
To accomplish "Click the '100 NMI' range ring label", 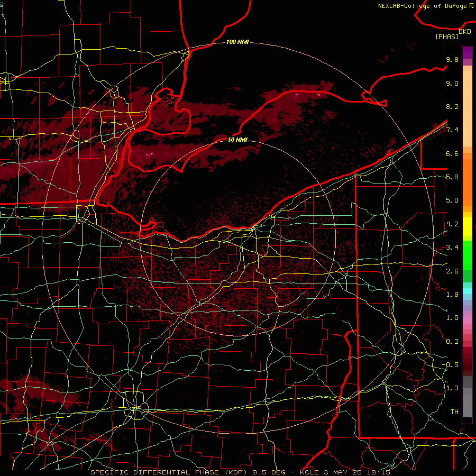I will (237, 42).
